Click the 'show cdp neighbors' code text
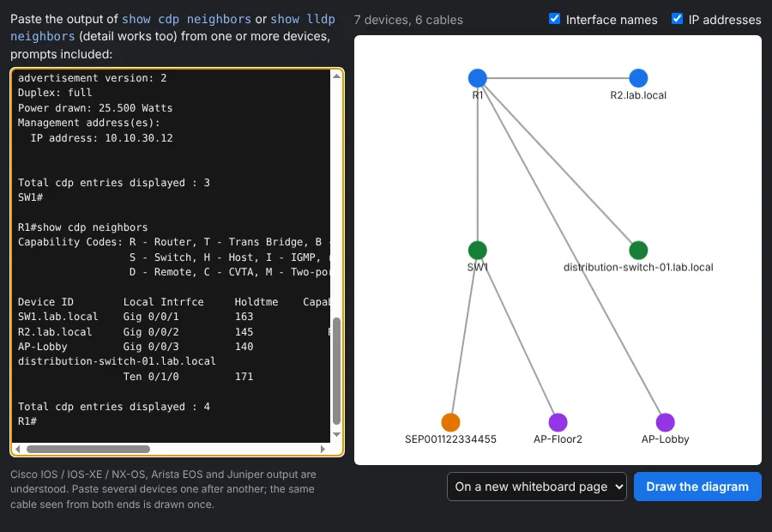This screenshot has width=772, height=532. tap(187, 19)
